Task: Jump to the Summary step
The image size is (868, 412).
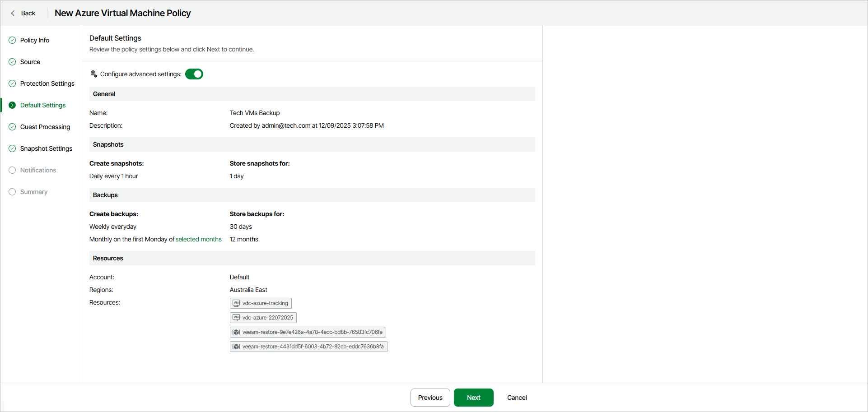Action: (x=34, y=192)
